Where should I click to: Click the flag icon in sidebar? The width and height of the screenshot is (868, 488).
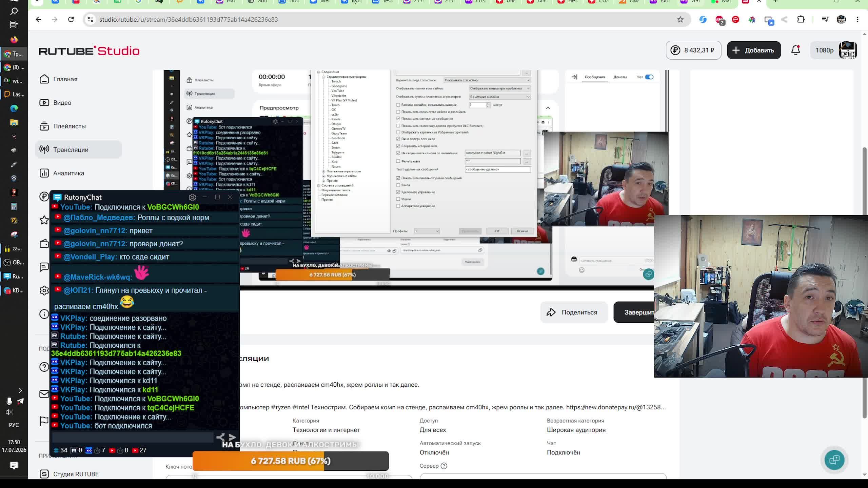pyautogui.click(x=44, y=421)
